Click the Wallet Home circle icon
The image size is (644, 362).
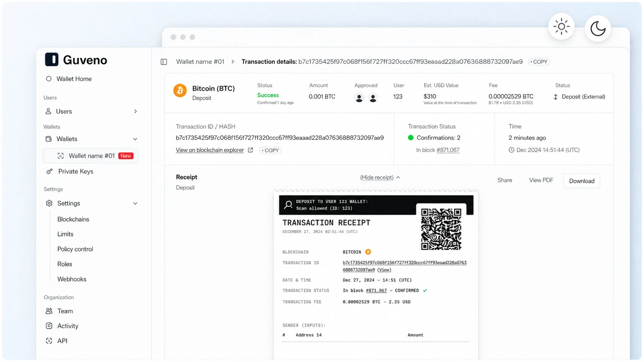pos(49,78)
